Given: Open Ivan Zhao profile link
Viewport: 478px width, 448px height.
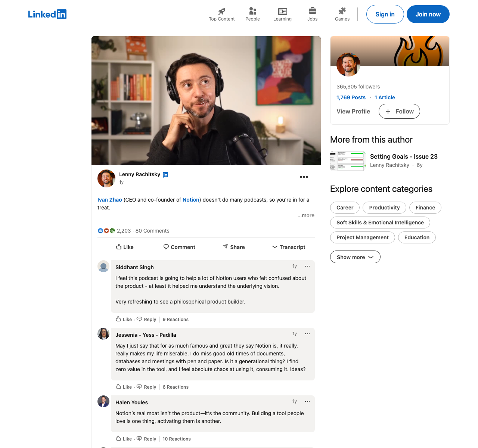Looking at the screenshot, I should (x=110, y=200).
